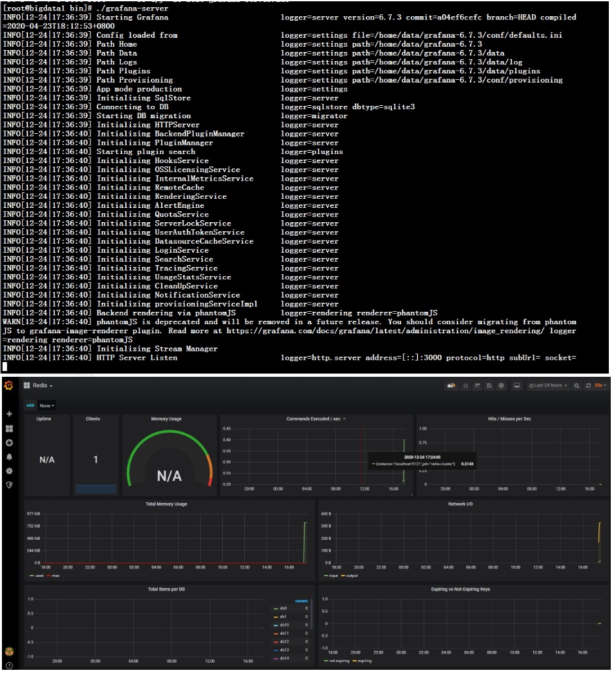Click 'Initializing AlertEngine' log line
Screen dimensions: 616x675
(x=151, y=205)
